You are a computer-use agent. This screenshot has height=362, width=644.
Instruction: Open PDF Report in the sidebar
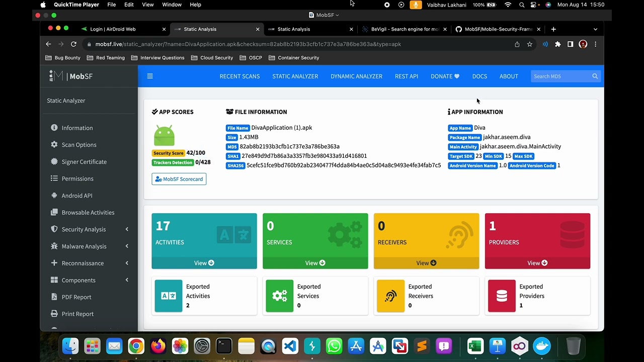click(x=76, y=297)
